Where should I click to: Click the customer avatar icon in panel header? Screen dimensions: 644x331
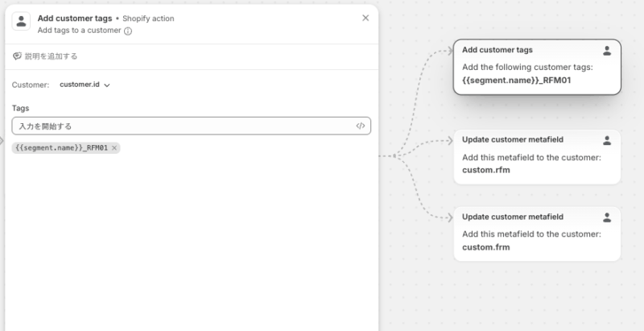[x=22, y=23]
